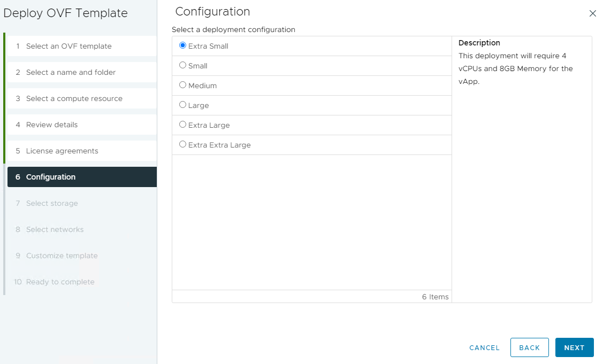Go to the Select an OVF template step
Screen dimensions: 603x364
click(x=68, y=46)
